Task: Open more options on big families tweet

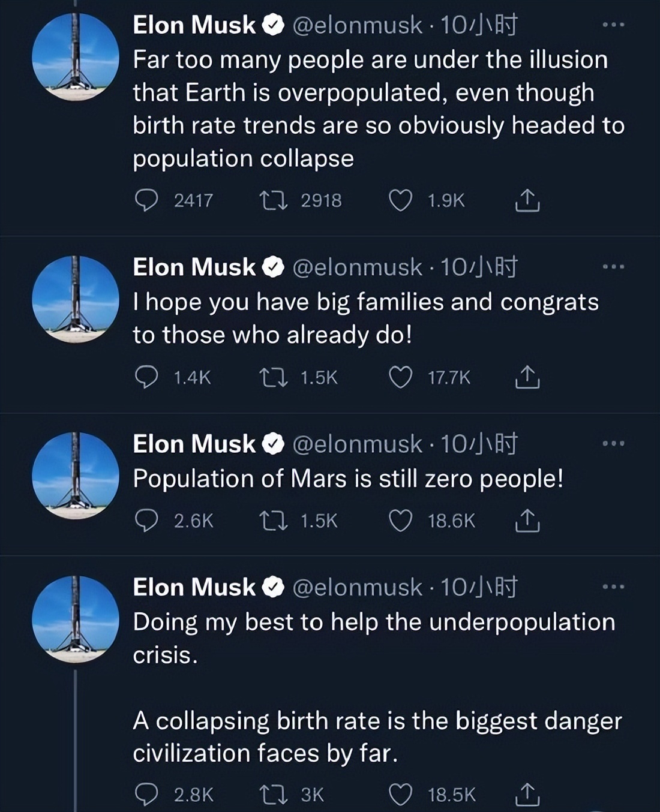Action: pos(613,266)
